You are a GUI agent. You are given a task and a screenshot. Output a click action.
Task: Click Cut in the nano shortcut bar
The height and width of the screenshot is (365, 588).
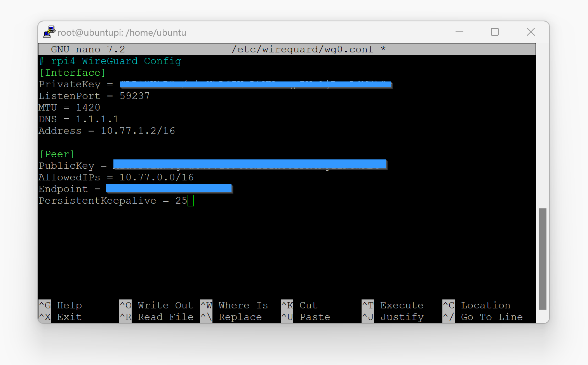tap(303, 305)
